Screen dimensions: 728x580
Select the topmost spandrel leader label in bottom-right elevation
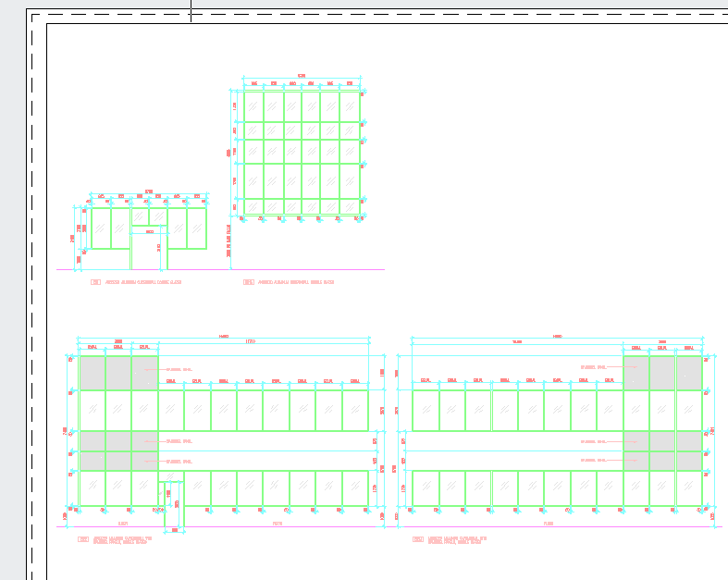(593, 367)
